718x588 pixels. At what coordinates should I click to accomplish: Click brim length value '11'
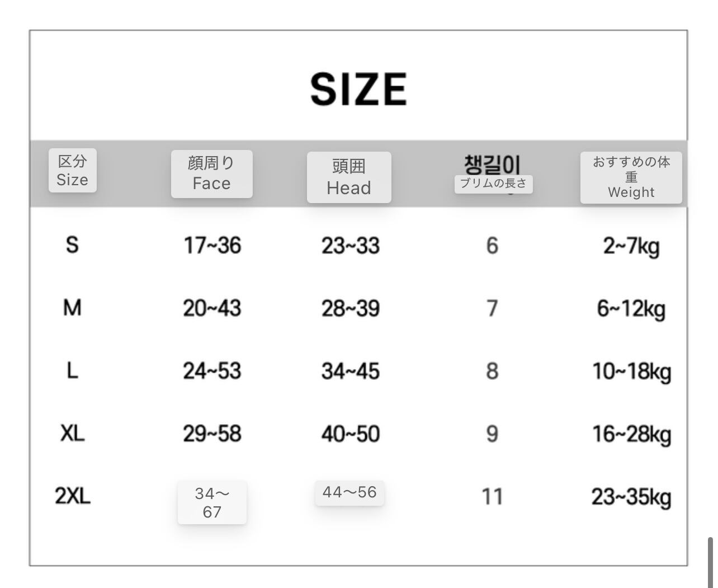[492, 496]
